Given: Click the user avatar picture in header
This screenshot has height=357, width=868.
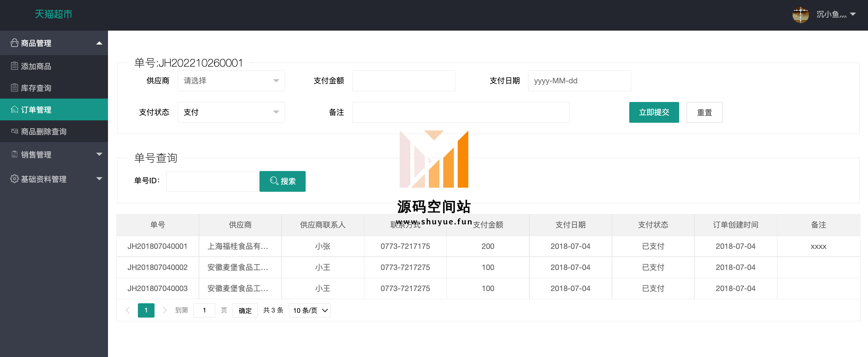Looking at the screenshot, I should [x=800, y=15].
